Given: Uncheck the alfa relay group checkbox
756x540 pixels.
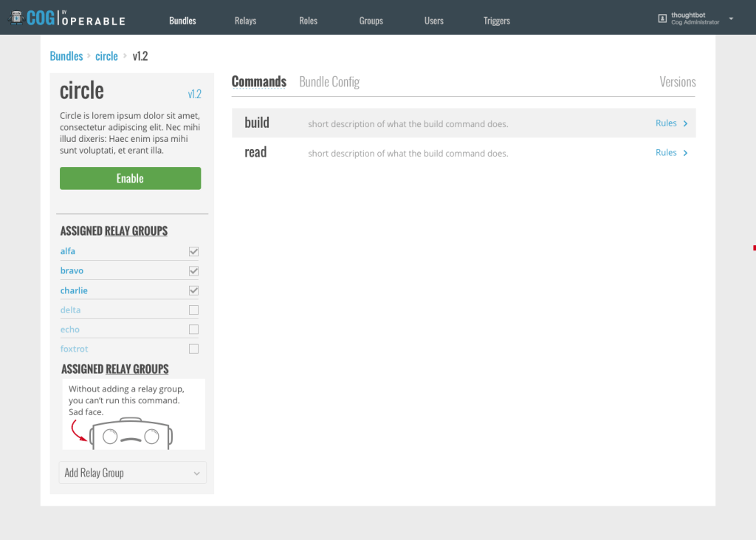Looking at the screenshot, I should click(193, 251).
